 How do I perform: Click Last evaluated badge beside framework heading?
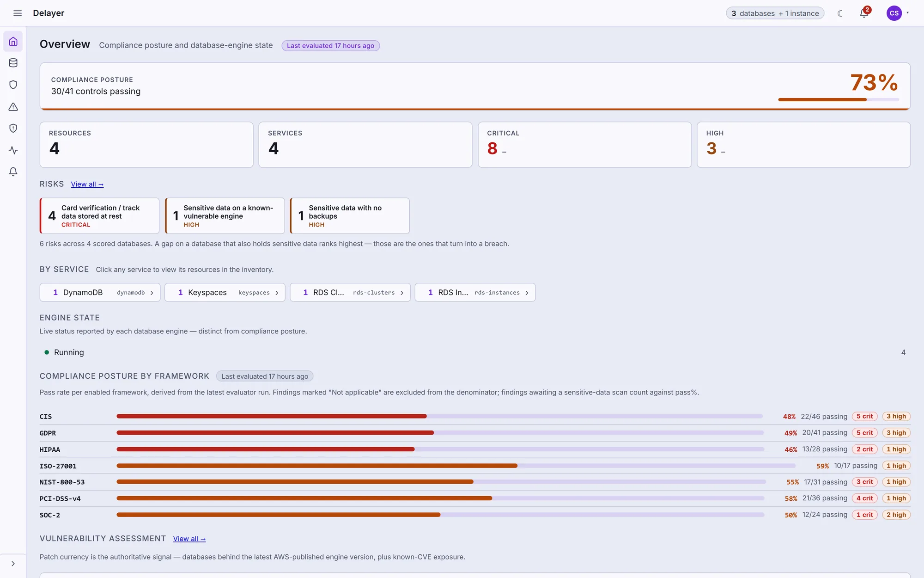point(265,376)
